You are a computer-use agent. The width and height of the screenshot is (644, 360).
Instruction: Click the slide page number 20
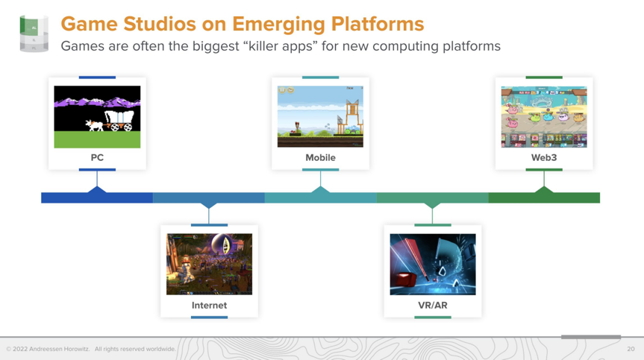(x=631, y=349)
